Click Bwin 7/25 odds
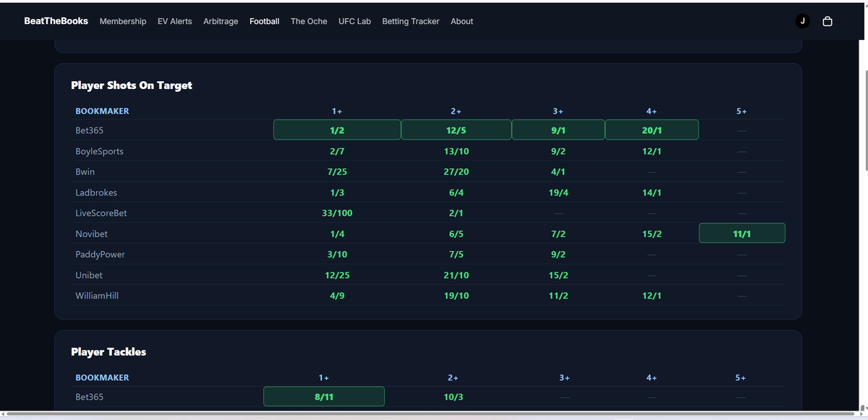 pyautogui.click(x=337, y=172)
